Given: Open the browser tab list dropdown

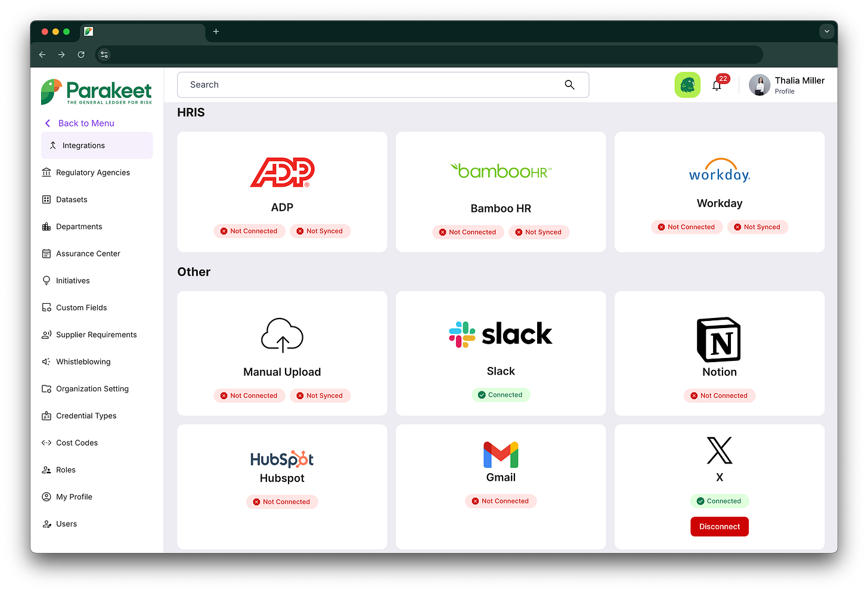Looking at the screenshot, I should coord(826,31).
